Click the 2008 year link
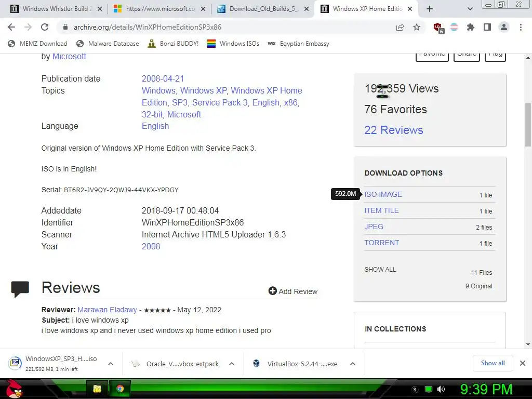Viewport: 532px width, 399px height. coord(151,246)
